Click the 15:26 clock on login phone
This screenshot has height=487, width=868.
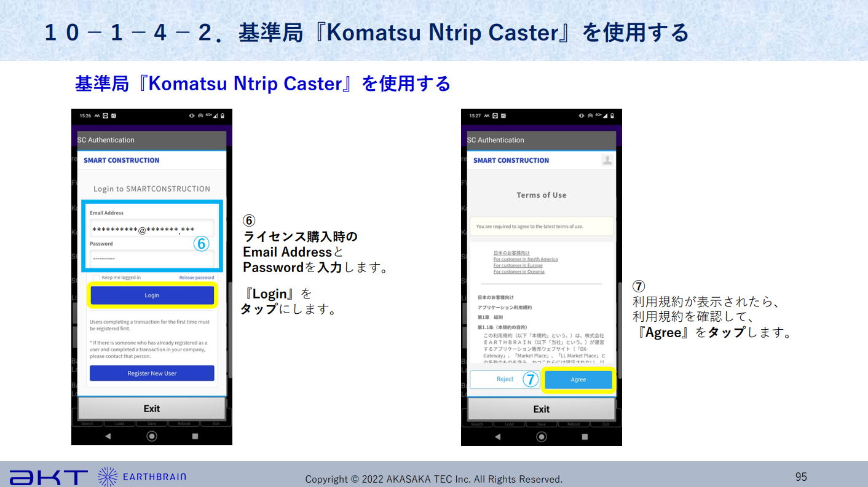(x=85, y=115)
